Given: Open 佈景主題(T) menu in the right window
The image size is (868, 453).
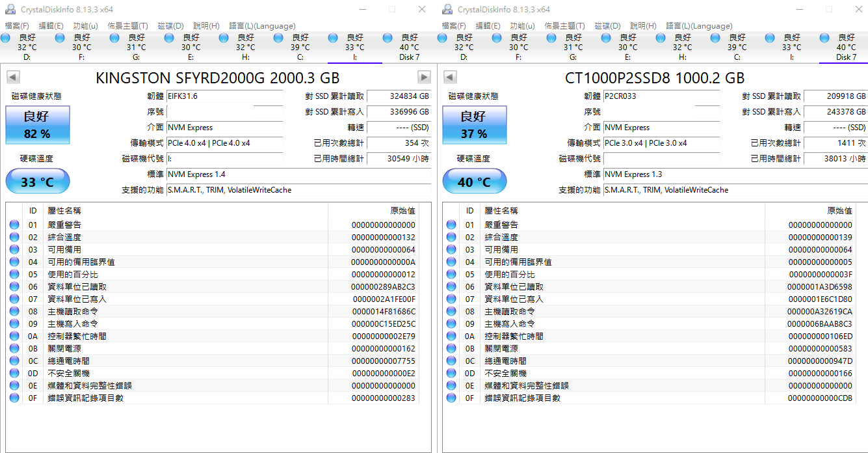Looking at the screenshot, I should [x=564, y=26].
